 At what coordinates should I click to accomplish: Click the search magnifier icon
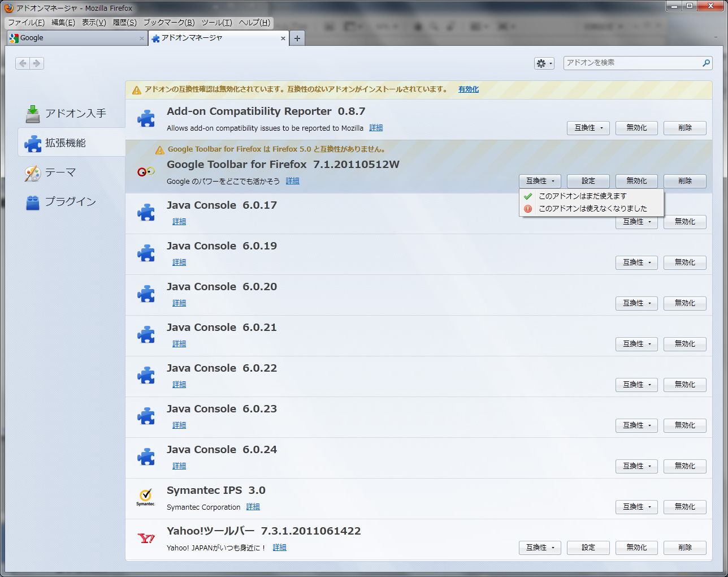click(706, 63)
